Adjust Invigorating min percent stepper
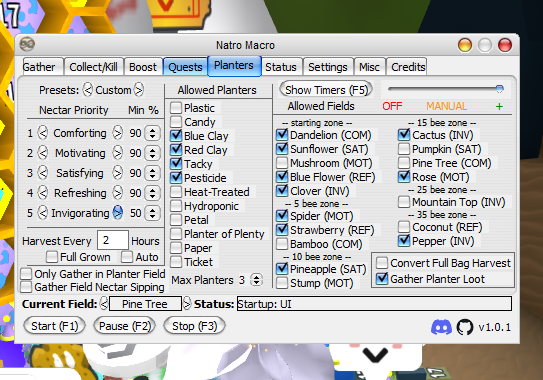 pos(152,213)
